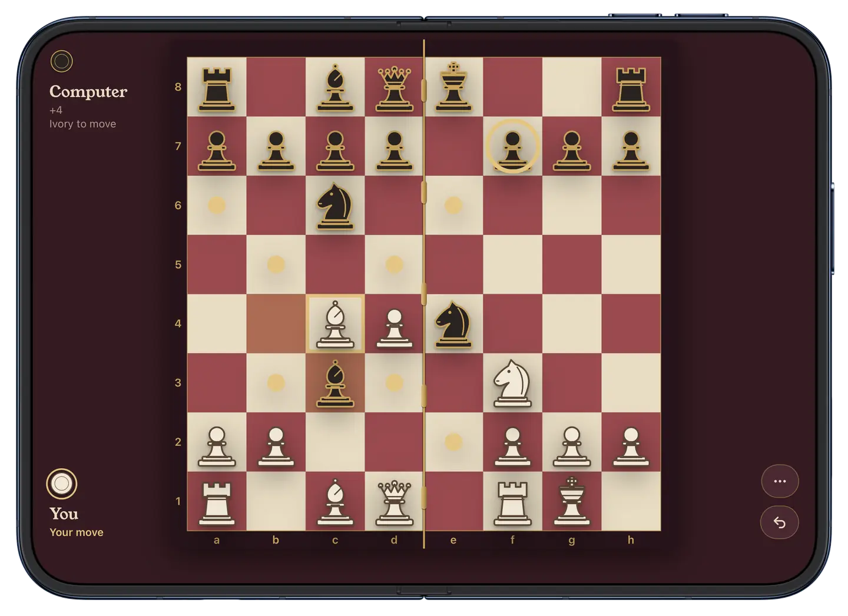848x616 pixels.
Task: Move bishop to the e2 dot
Action: click(x=453, y=442)
